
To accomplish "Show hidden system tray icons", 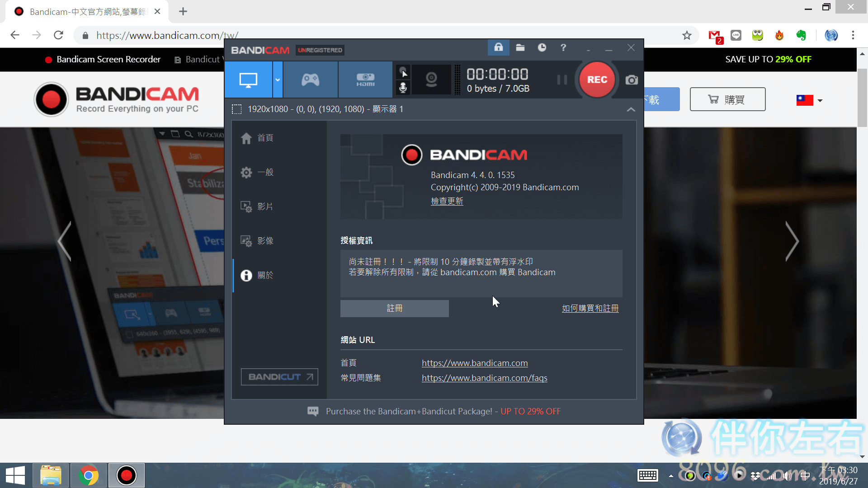I will point(671,476).
